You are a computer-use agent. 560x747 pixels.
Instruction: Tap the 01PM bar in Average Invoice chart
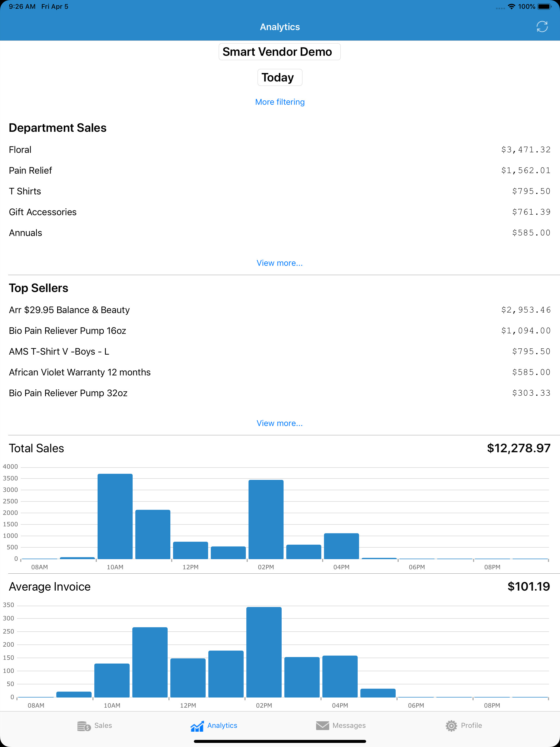click(226, 674)
